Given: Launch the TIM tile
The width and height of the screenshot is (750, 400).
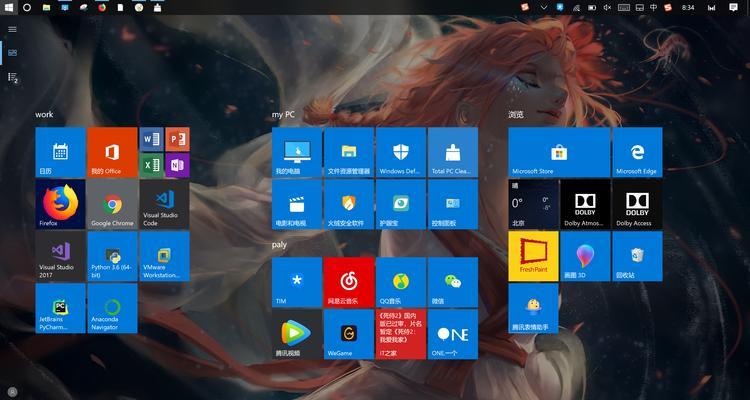Looking at the screenshot, I should point(297,282).
